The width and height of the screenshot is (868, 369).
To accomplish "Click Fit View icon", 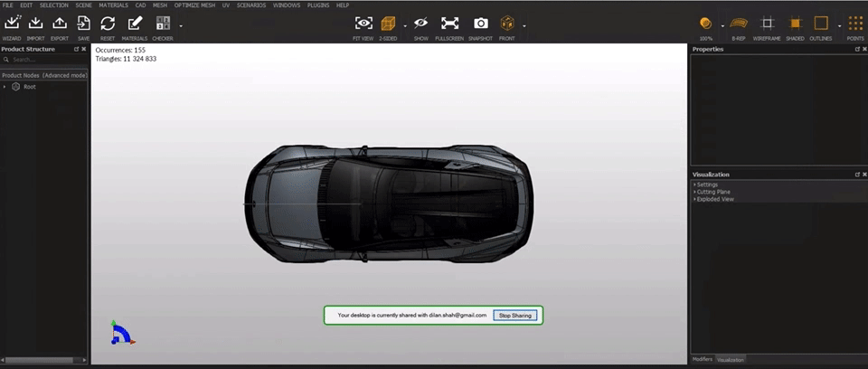I will coord(363,24).
